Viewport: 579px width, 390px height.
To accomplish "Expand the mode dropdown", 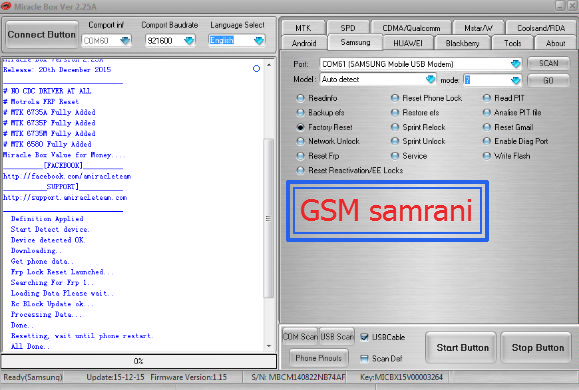I will pos(515,80).
